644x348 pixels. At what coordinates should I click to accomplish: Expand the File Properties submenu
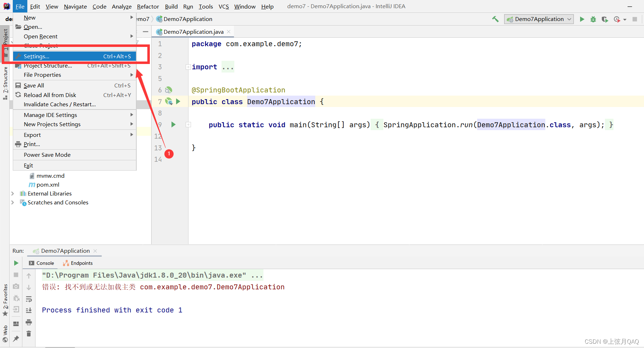(75, 75)
